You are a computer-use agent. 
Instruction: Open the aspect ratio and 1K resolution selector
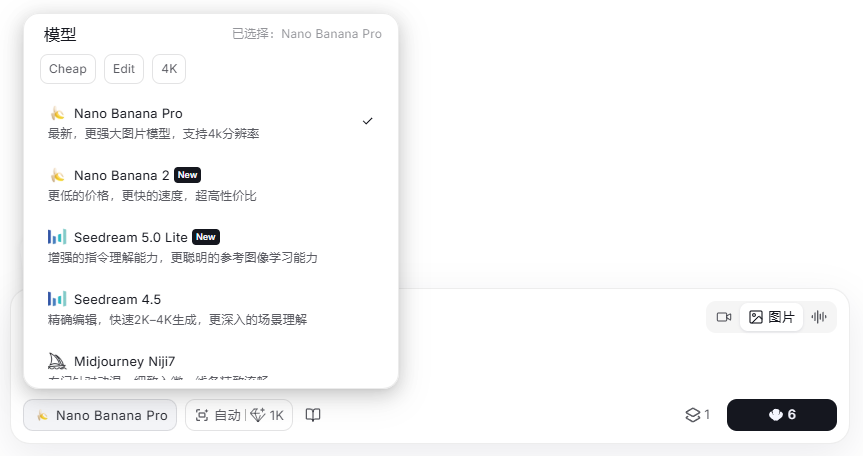239,415
